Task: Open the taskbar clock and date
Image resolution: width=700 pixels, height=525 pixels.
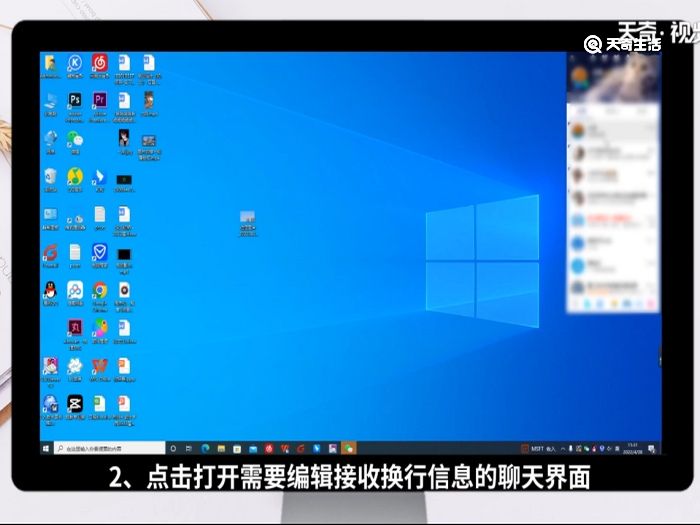Action: [633, 449]
